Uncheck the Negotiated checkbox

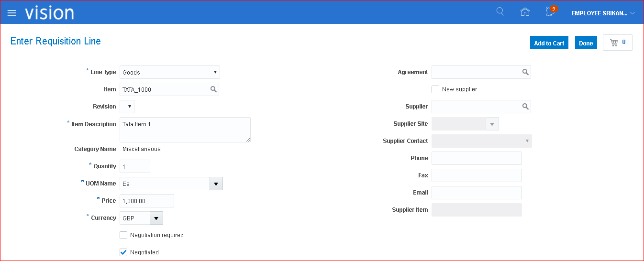123,252
